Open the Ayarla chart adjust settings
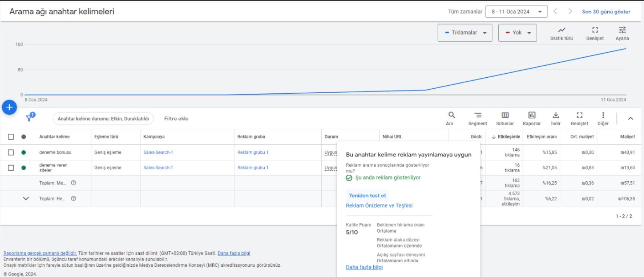Viewport: 644px width, 277px height. point(622,33)
